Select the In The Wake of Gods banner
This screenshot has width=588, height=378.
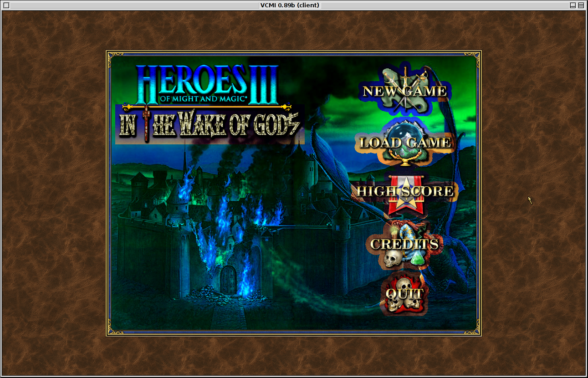[x=210, y=126]
